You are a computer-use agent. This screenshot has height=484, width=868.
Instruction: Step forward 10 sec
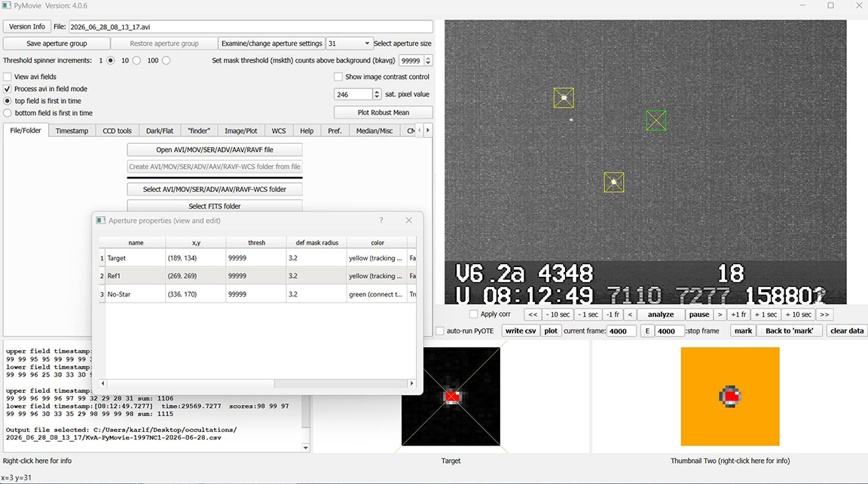click(x=798, y=314)
